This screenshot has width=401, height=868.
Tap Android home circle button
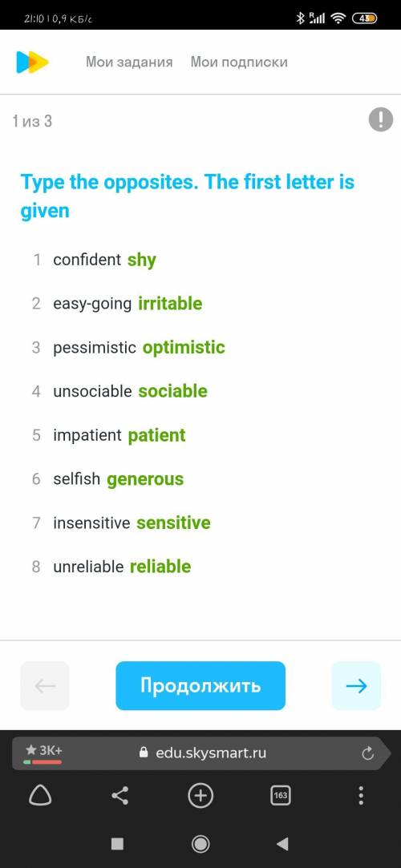point(200,844)
